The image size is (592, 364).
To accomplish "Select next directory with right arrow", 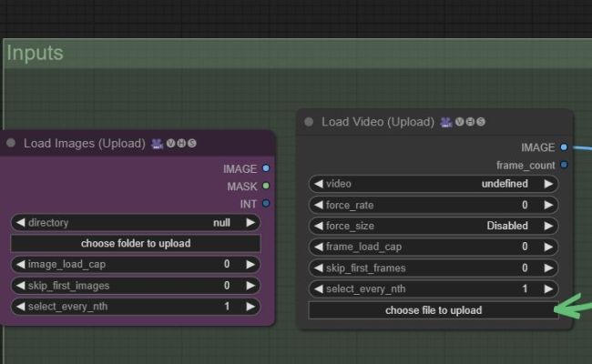I will pyautogui.click(x=250, y=223).
